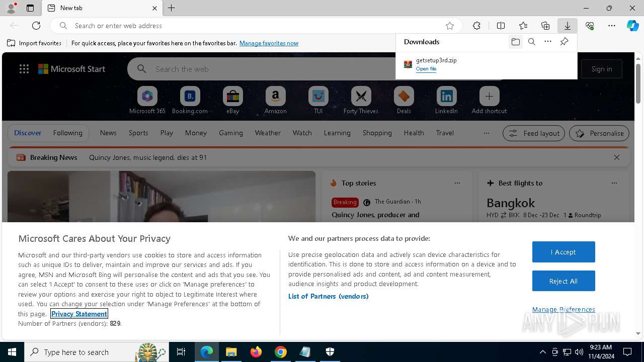The image size is (644, 362).
Task: Open the eBay shortcut
Action: [232, 101]
